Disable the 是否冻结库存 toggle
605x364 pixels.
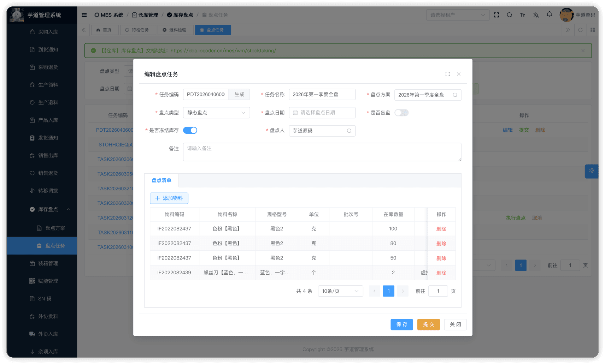[190, 130]
